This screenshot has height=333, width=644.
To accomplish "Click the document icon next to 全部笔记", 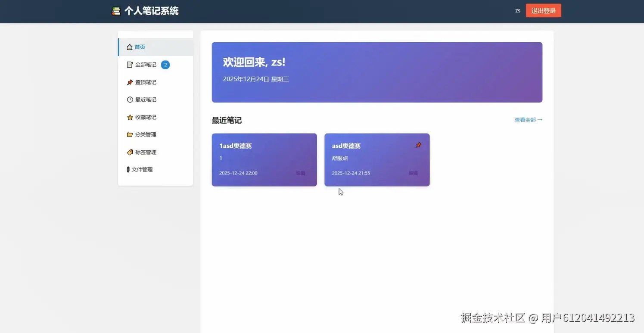I will (130, 65).
